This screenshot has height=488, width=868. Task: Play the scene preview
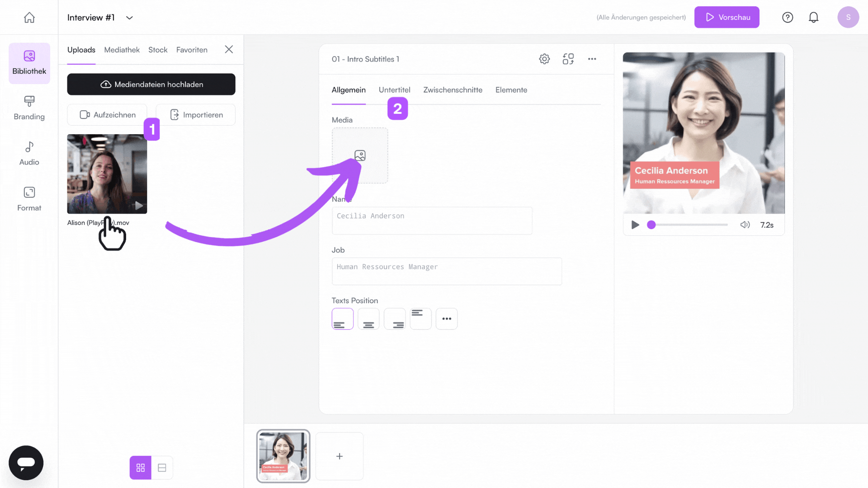click(x=635, y=225)
